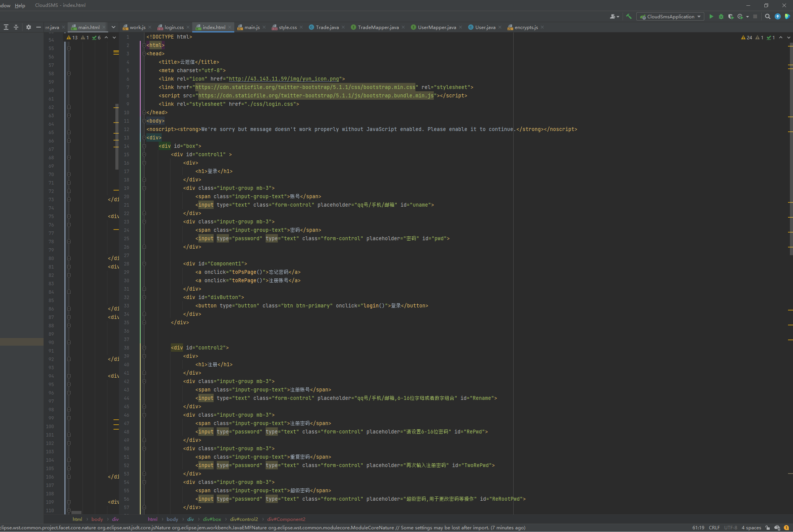This screenshot has height=532, width=793.
Task: Click the blue IDE update arrow icon
Action: (778, 16)
